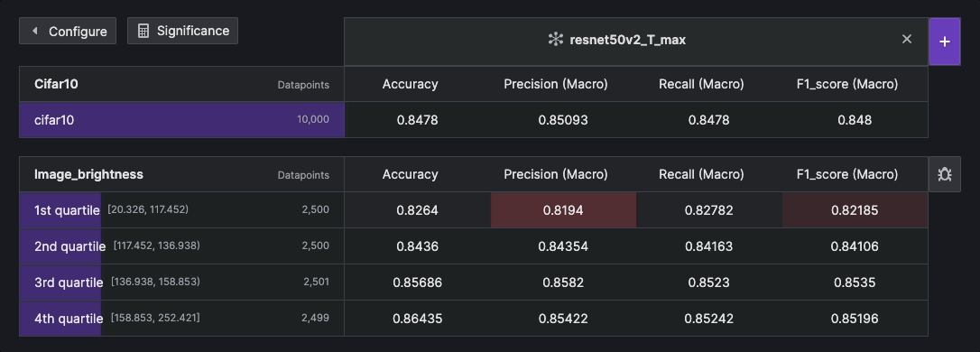Viewport: 980px width, 352px height.
Task: Click cifar10 precision value 0.85093
Action: (563, 119)
